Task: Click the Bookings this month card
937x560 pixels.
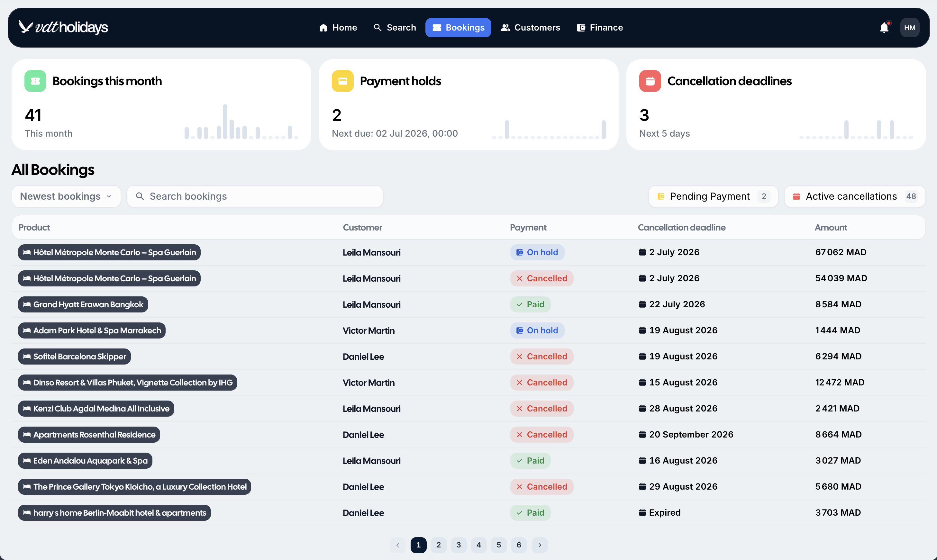Action: click(x=161, y=104)
